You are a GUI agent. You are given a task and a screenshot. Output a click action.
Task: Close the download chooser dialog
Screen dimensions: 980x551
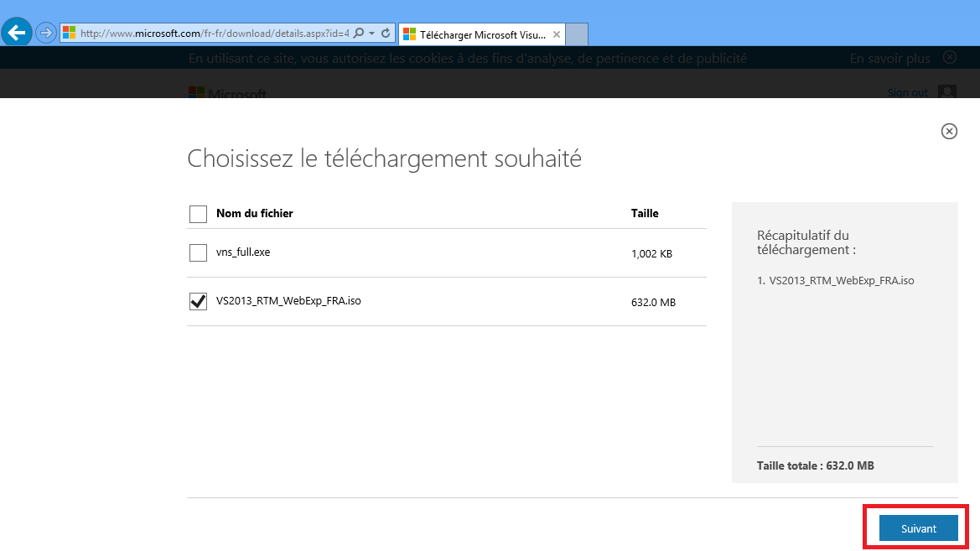[x=949, y=132]
